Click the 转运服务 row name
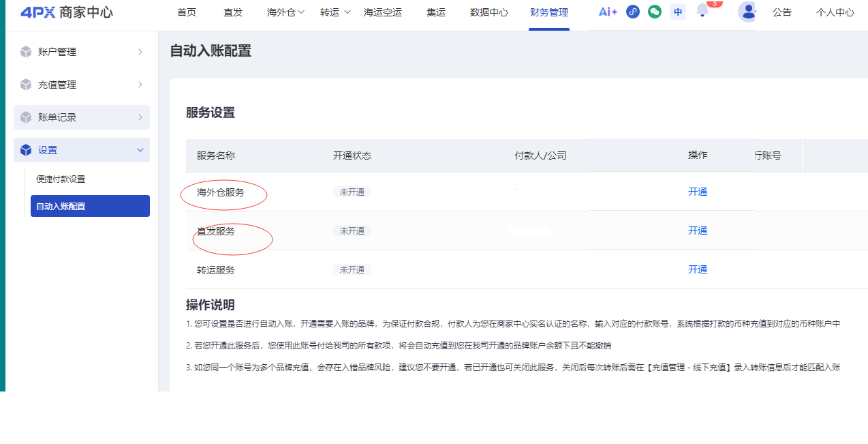This screenshot has width=868, height=444. click(x=216, y=270)
